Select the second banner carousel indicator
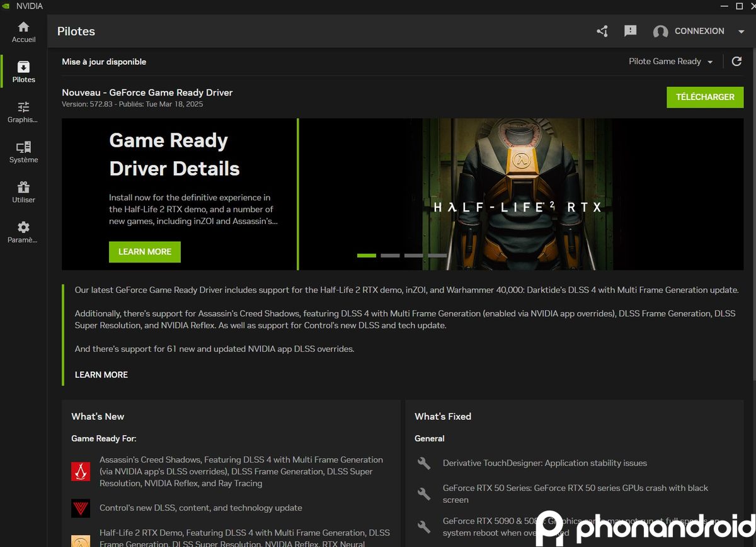This screenshot has height=547, width=756. [x=390, y=256]
